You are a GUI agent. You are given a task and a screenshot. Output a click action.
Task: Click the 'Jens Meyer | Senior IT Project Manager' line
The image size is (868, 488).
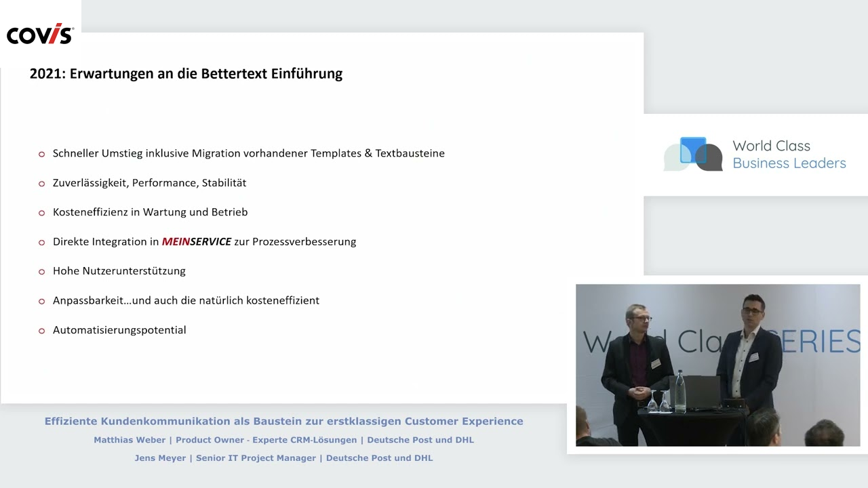(283, 458)
